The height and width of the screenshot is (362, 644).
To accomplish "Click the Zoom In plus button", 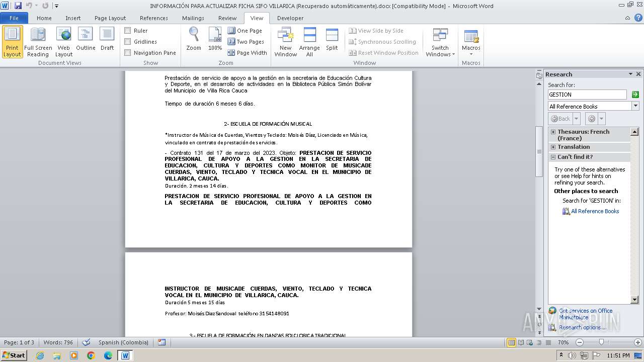I will [638, 342].
